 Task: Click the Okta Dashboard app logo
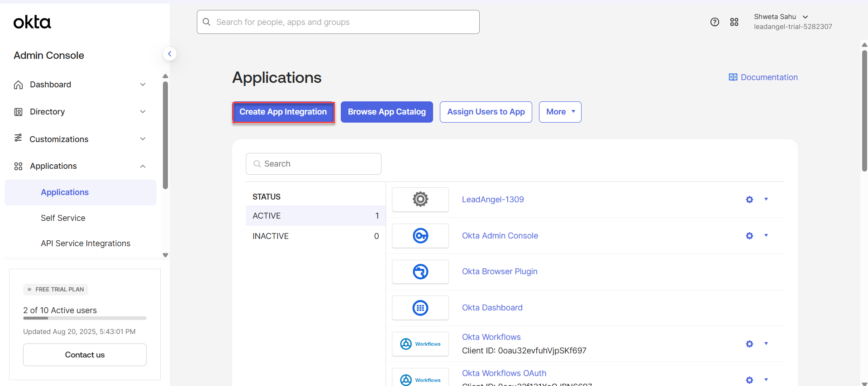click(x=420, y=308)
